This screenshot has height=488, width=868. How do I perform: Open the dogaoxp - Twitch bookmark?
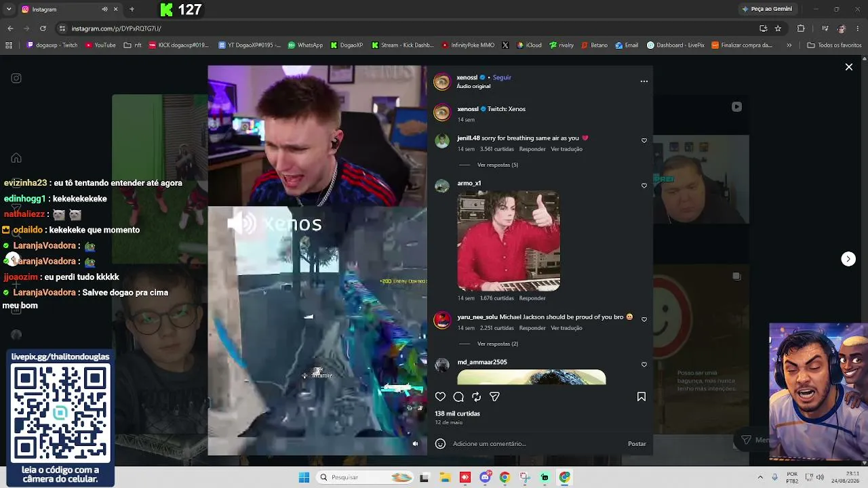(52, 45)
